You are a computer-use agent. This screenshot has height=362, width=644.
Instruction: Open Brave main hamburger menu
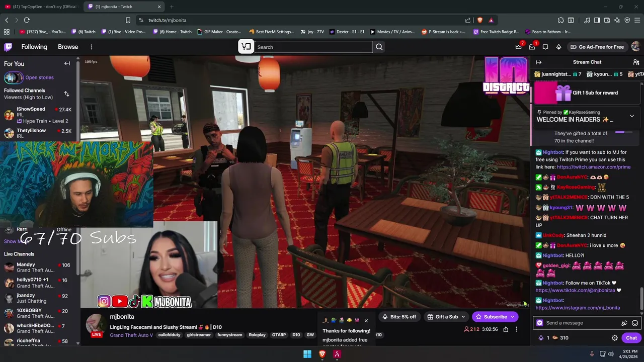(x=637, y=20)
